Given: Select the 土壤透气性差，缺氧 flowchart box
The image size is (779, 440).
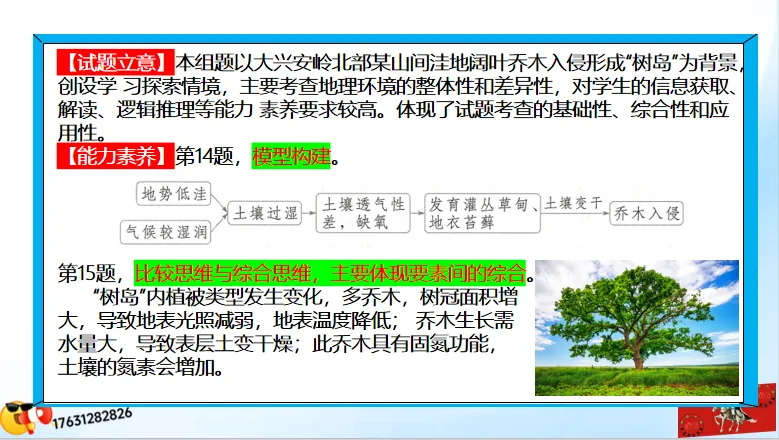Looking at the screenshot, I should pyautogui.click(x=363, y=213).
